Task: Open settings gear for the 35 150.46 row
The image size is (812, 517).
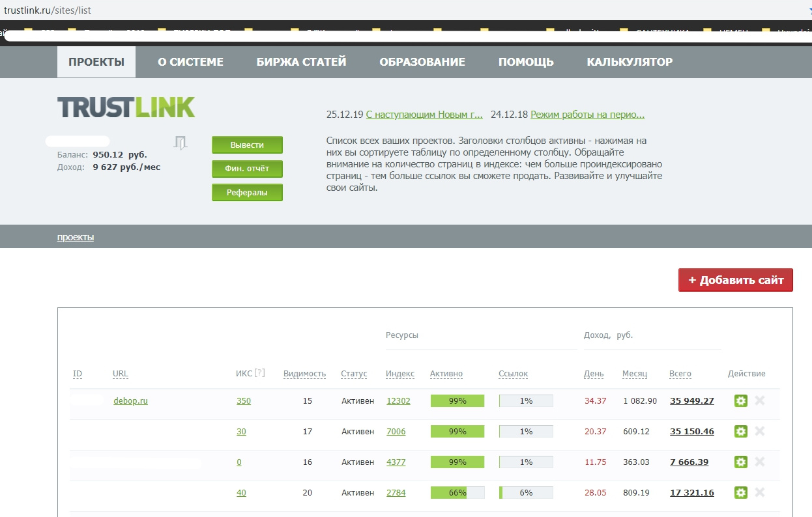Action: click(740, 432)
